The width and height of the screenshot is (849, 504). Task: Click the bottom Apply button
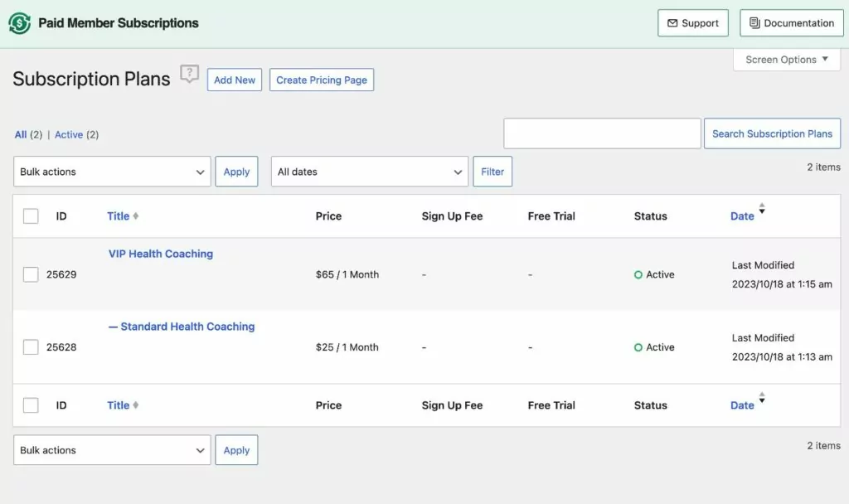[x=236, y=450]
